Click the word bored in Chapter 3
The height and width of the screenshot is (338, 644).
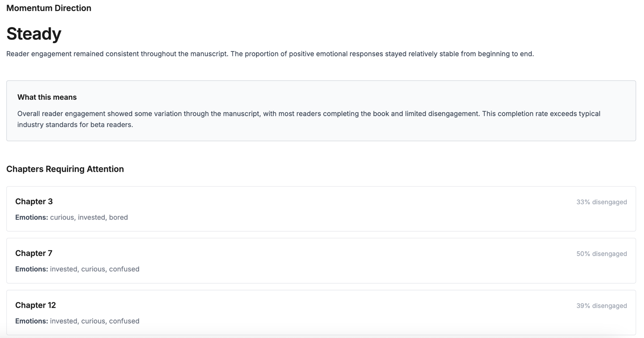coord(118,217)
